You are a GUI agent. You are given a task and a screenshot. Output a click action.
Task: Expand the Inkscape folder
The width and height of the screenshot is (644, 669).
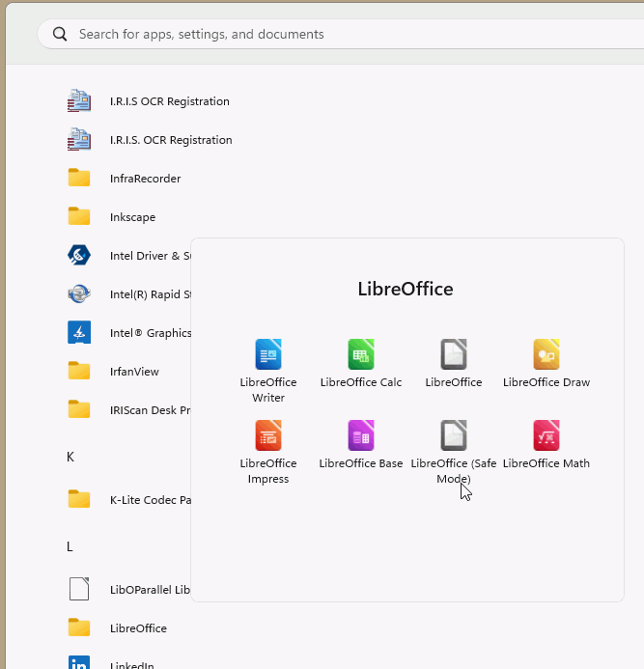132,217
